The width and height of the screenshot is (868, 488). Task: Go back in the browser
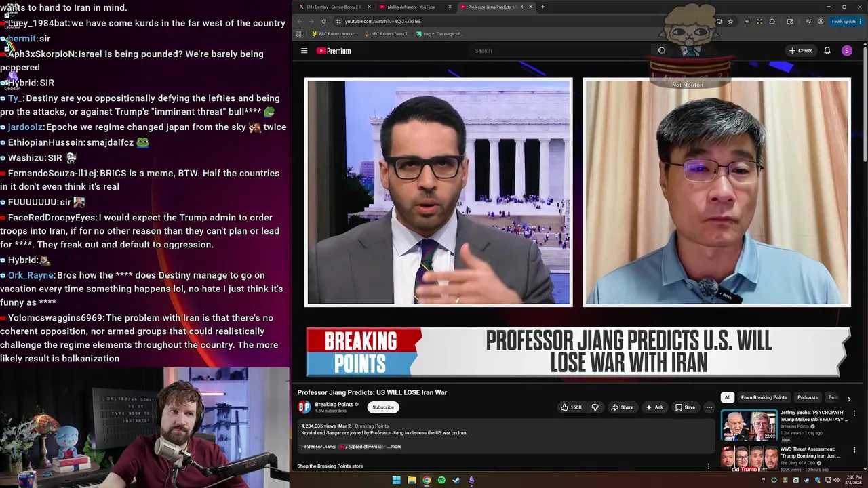[300, 21]
